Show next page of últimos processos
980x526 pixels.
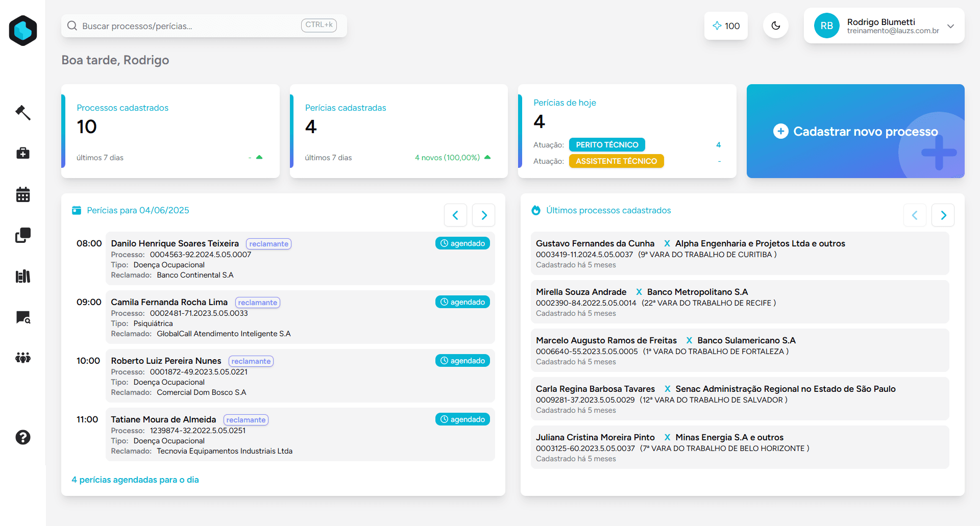click(x=943, y=215)
